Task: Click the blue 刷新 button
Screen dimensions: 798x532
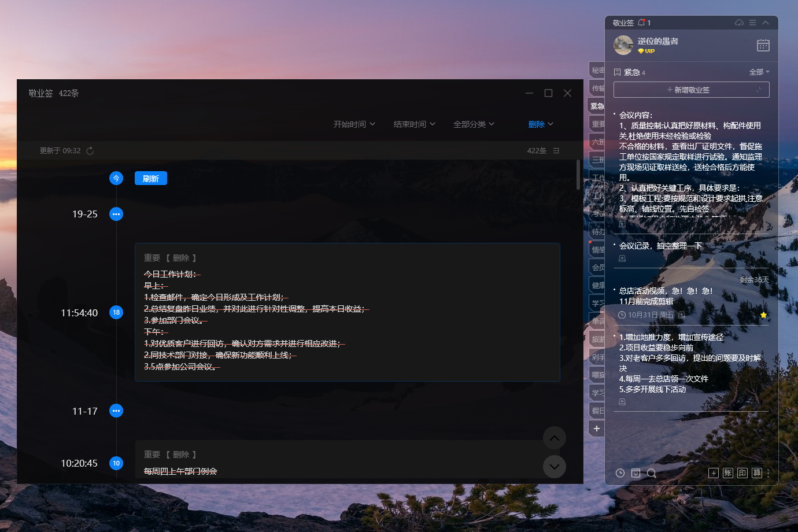Action: (151, 178)
